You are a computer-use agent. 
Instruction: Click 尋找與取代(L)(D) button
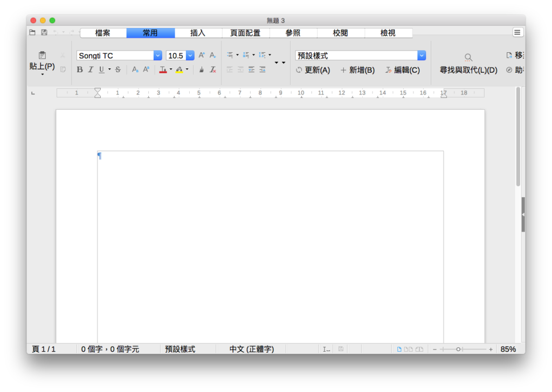point(468,70)
